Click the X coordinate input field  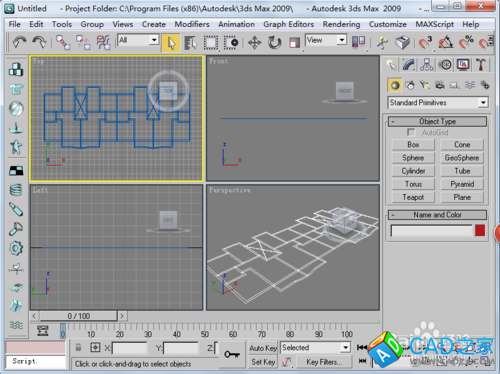[129, 348]
